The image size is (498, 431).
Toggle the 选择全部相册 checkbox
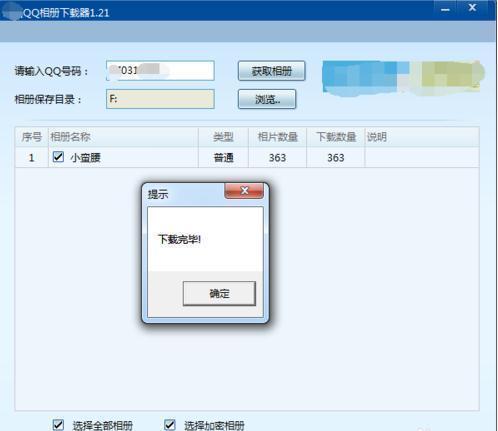click(x=58, y=425)
